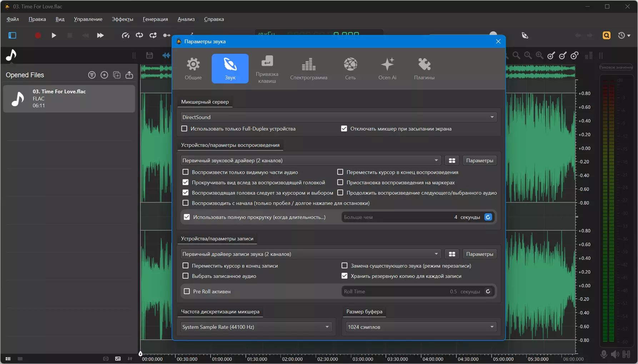Image resolution: width=638 pixels, height=364 pixels.
Task: Toggle Хранить резервную копию checkbox
Action: click(x=344, y=276)
